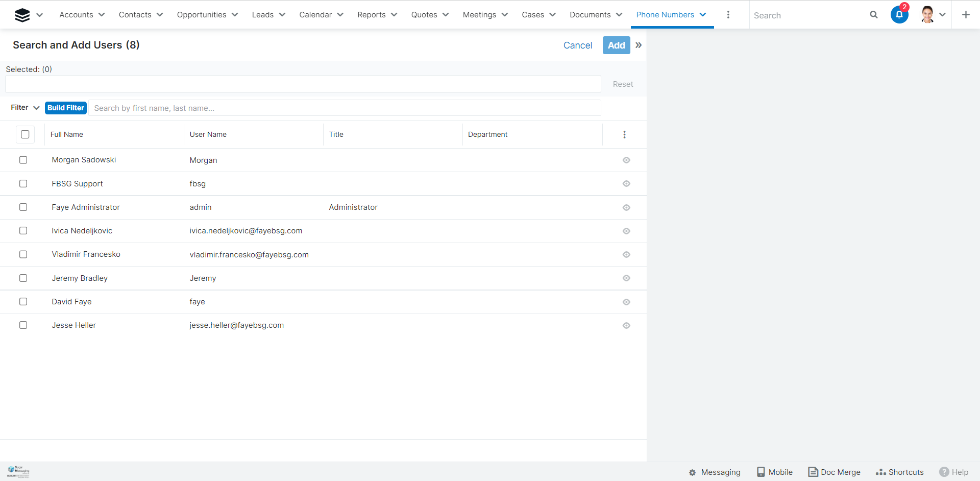
Task: Check the box for Jeremy Bradley
Action: (x=23, y=278)
